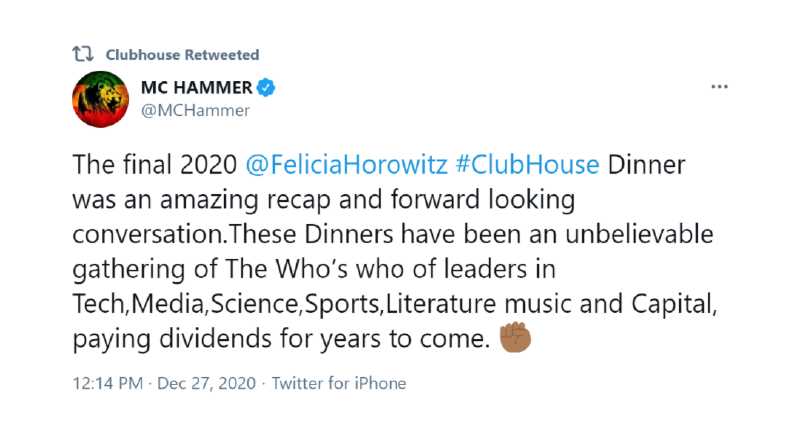Viewport: 800px width, 438px height.
Task: Click the raised fist emoji
Action: pyautogui.click(x=514, y=338)
